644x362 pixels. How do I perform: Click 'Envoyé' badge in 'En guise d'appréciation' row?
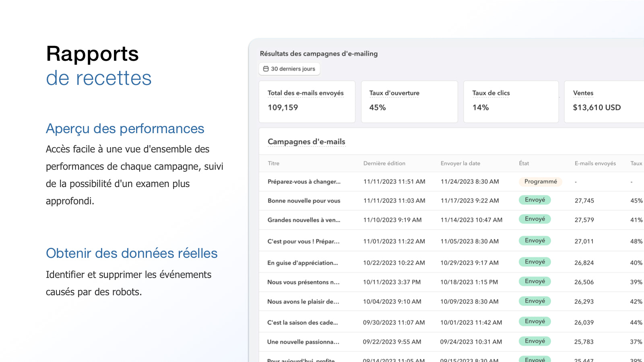(535, 262)
